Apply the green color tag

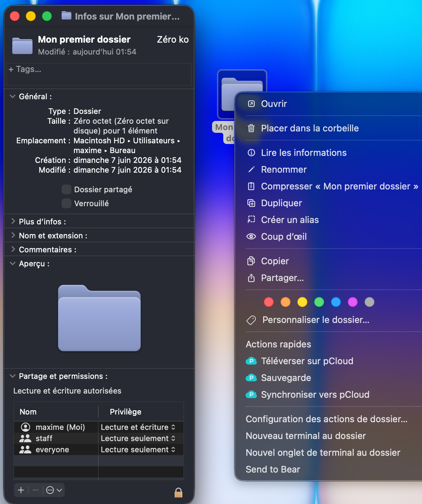pos(319,302)
